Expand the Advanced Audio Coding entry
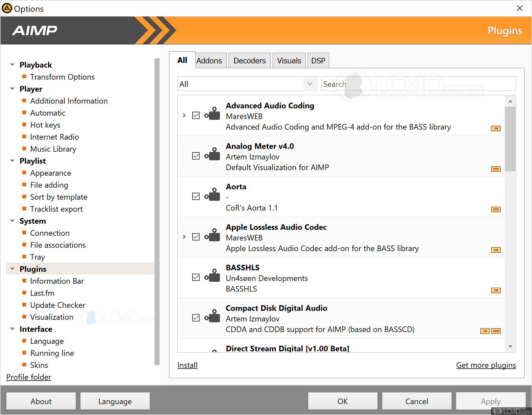The height and width of the screenshot is (415, 532). (184, 115)
